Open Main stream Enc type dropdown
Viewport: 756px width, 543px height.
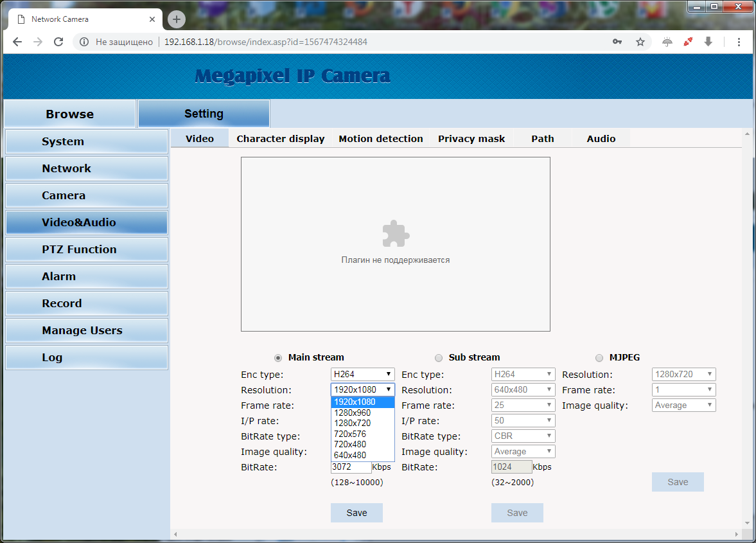[362, 374]
